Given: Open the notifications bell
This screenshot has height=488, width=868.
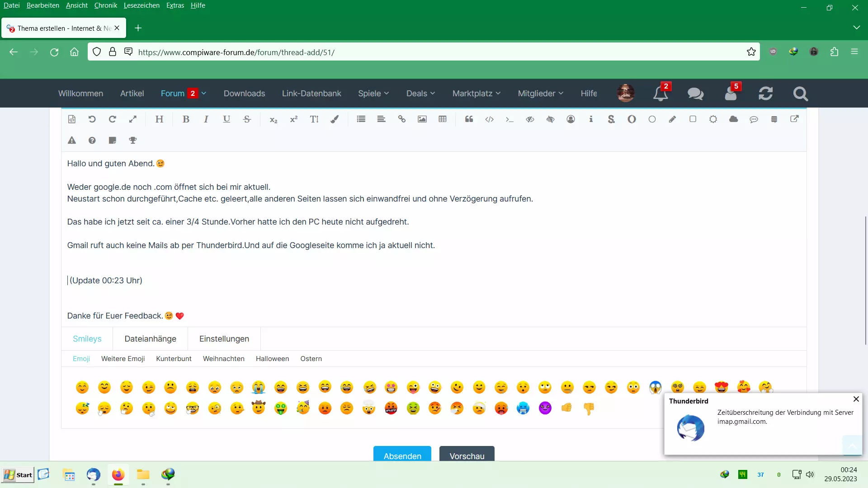Looking at the screenshot, I should 660,94.
